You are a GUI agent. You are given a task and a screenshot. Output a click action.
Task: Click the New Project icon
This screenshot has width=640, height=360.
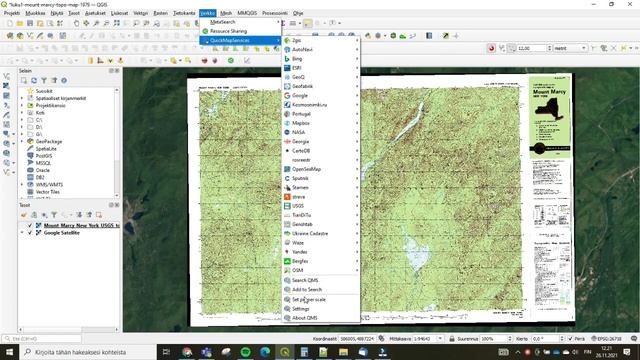point(10,24)
